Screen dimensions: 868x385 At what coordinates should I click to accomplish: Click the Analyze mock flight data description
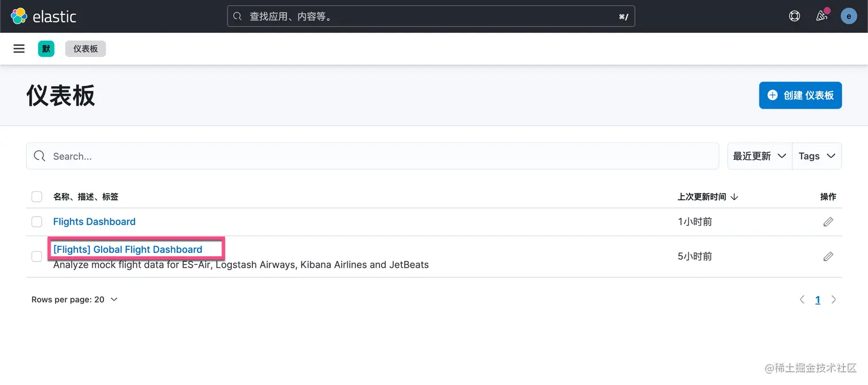tap(241, 265)
